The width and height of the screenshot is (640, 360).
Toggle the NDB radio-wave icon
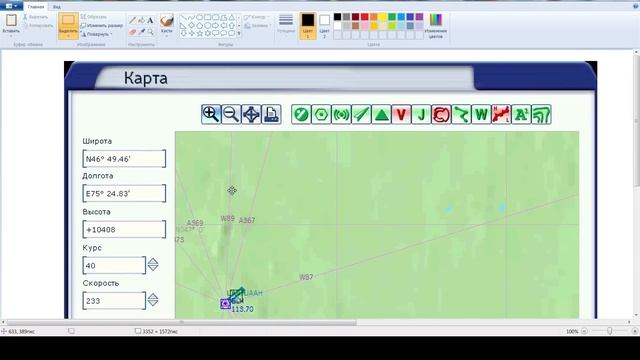tap(341, 114)
